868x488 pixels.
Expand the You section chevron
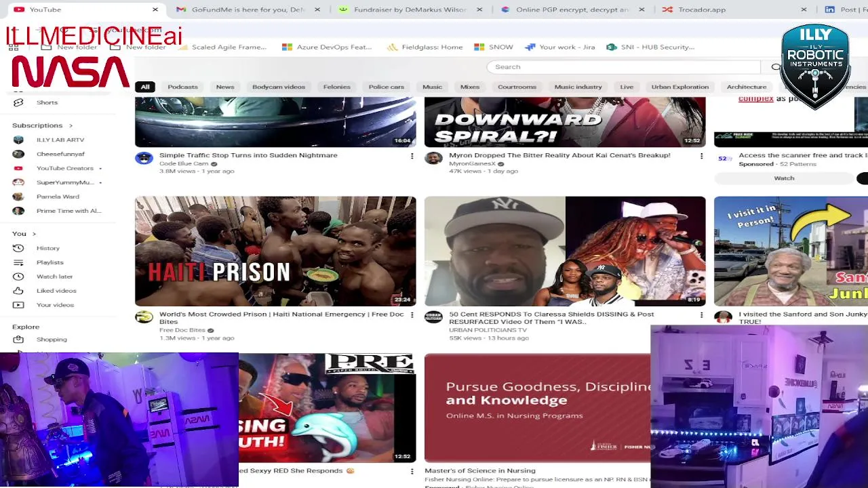coord(34,234)
